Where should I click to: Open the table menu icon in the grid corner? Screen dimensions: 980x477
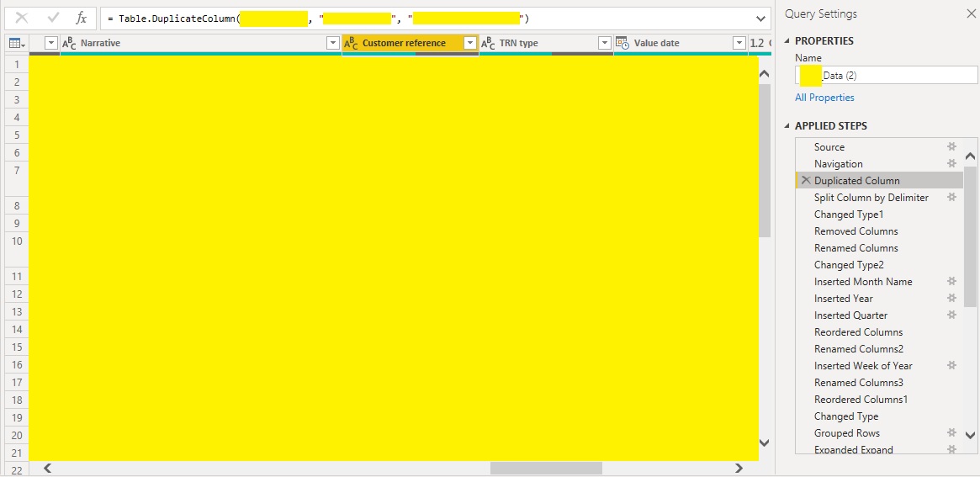17,43
